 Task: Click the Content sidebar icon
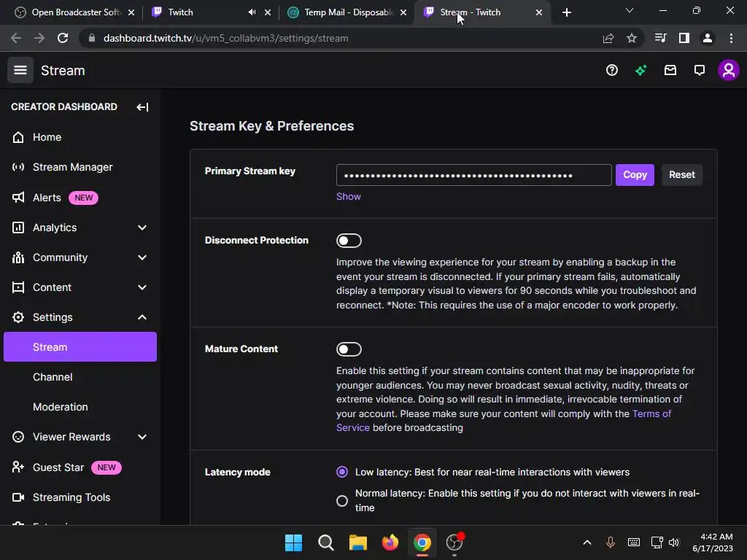[x=18, y=287]
